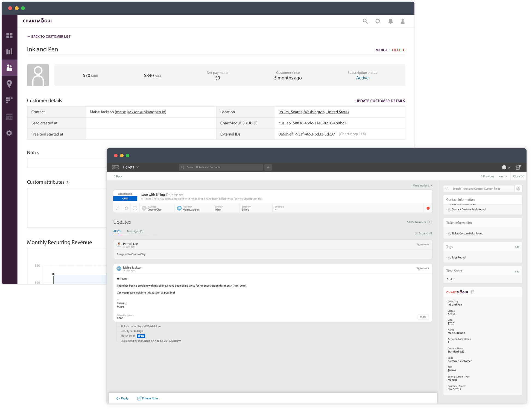
Task: Open the maise.jackson@inkandpen.io email link
Action: (x=141, y=112)
